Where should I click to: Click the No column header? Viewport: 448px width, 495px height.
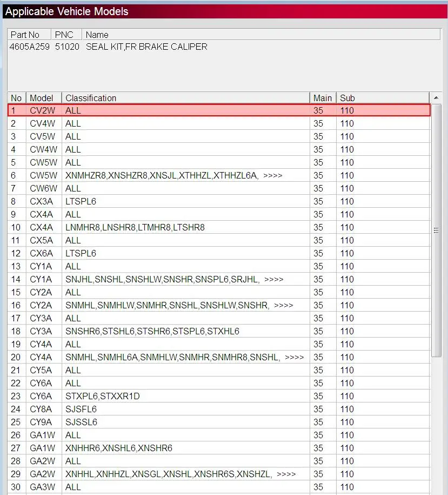pyautogui.click(x=17, y=98)
